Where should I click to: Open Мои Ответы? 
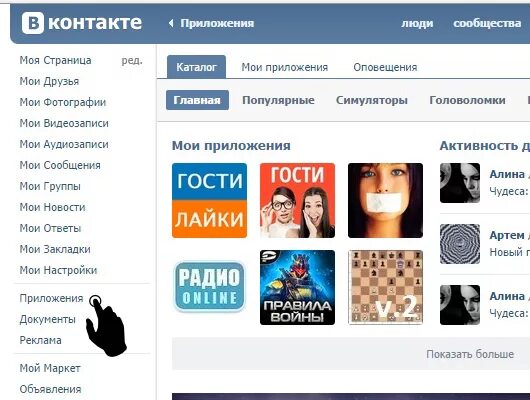point(50,228)
